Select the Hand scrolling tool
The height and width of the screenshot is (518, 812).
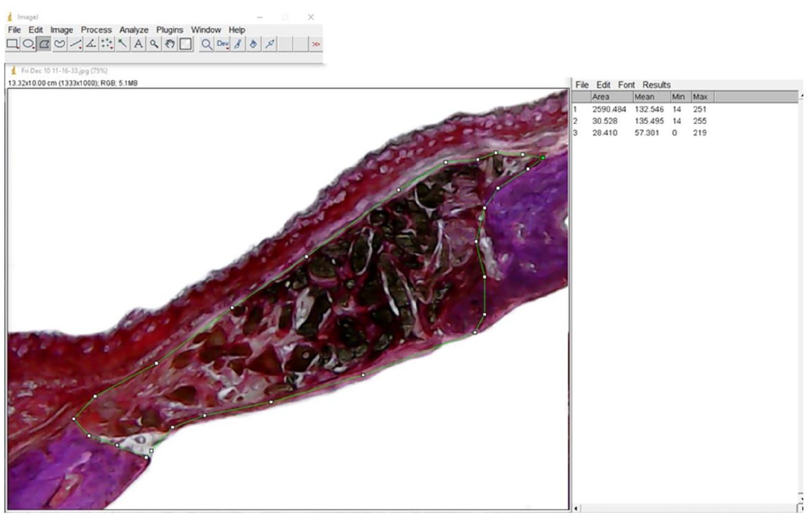[x=170, y=44]
